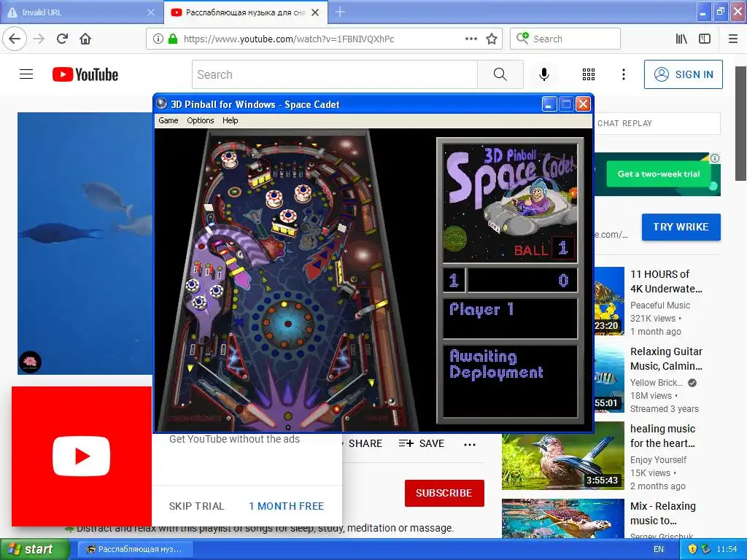747x560 pixels.
Task: Expand the CHAT REPLAY panel
Action: point(657,123)
